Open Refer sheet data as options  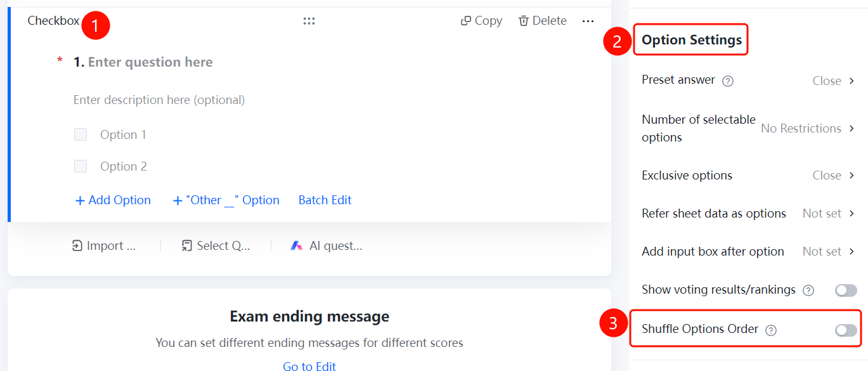749,213
